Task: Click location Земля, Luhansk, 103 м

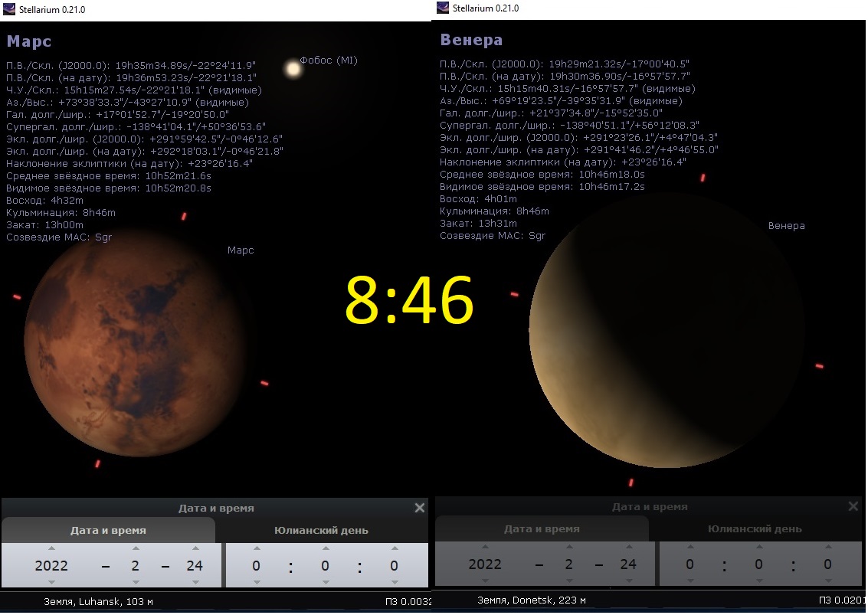Action: pyautogui.click(x=99, y=601)
